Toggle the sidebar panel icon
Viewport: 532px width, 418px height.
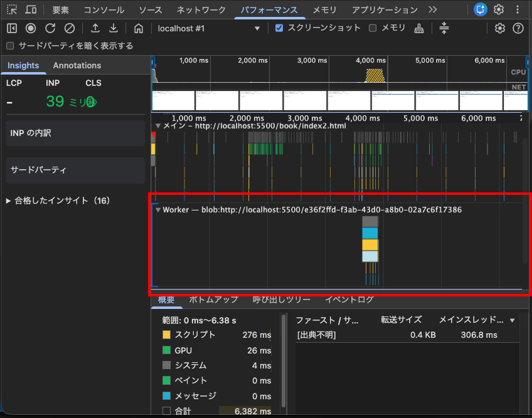[x=12, y=28]
